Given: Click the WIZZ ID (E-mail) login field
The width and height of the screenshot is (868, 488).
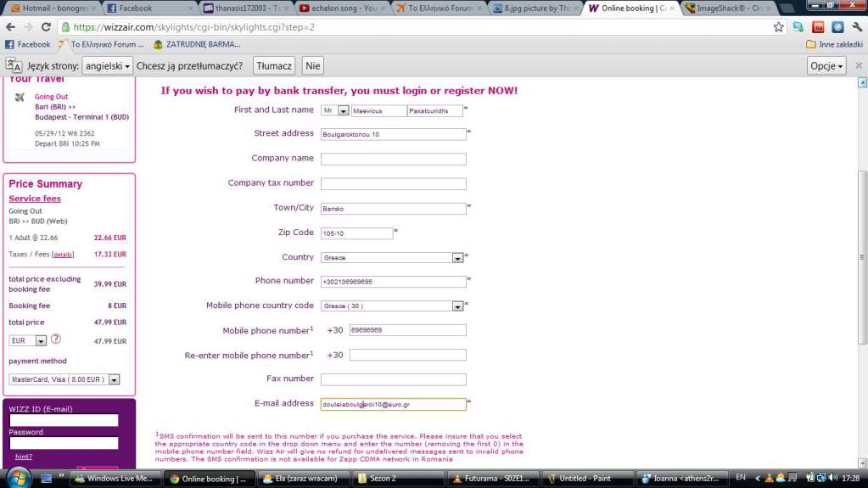Looking at the screenshot, I should [64, 420].
